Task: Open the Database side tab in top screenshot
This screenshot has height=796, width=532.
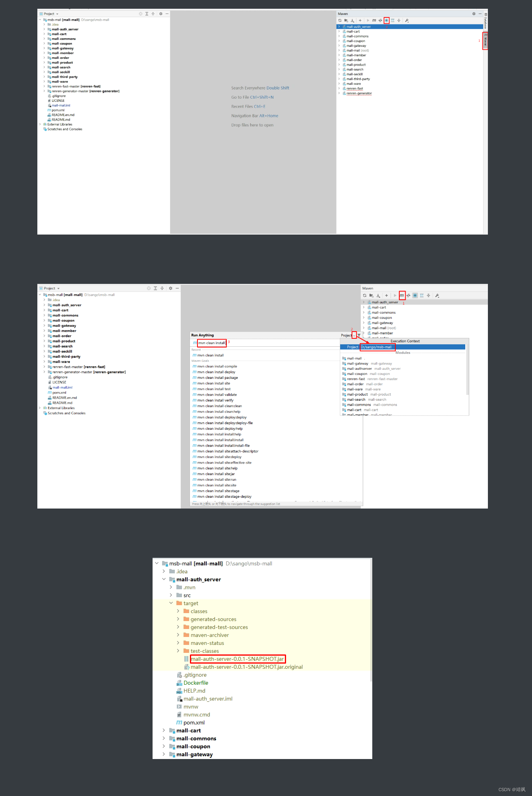Action: 485,21
